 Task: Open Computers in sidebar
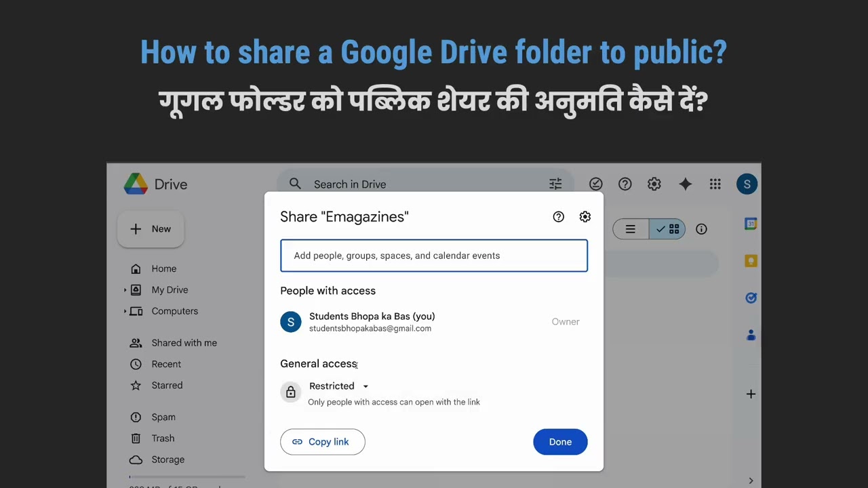(x=174, y=311)
